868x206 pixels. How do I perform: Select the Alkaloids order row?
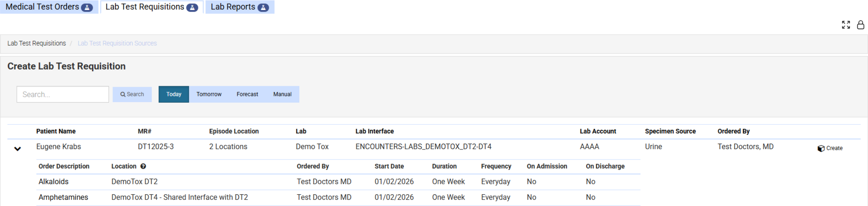[x=53, y=182]
